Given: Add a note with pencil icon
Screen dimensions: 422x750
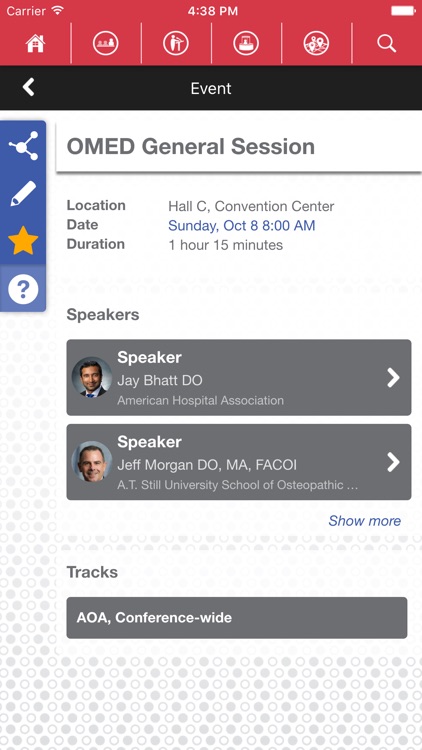Looking at the screenshot, I should coord(23,194).
